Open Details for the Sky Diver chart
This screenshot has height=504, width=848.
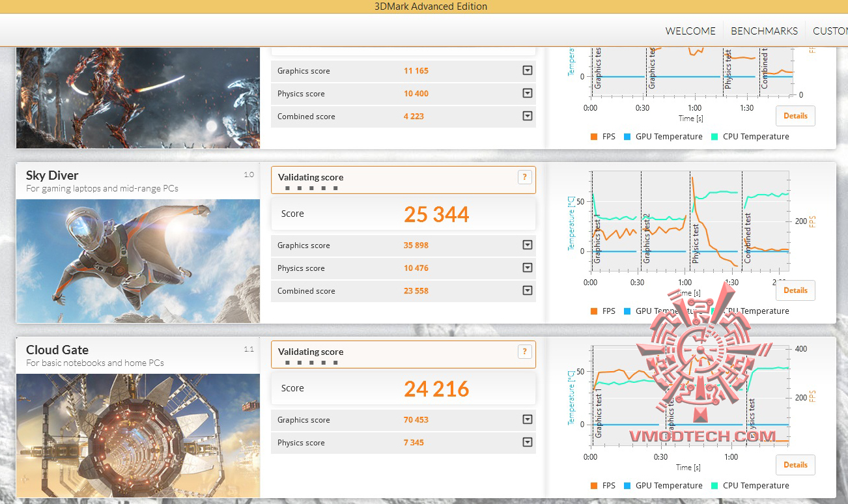tap(795, 290)
